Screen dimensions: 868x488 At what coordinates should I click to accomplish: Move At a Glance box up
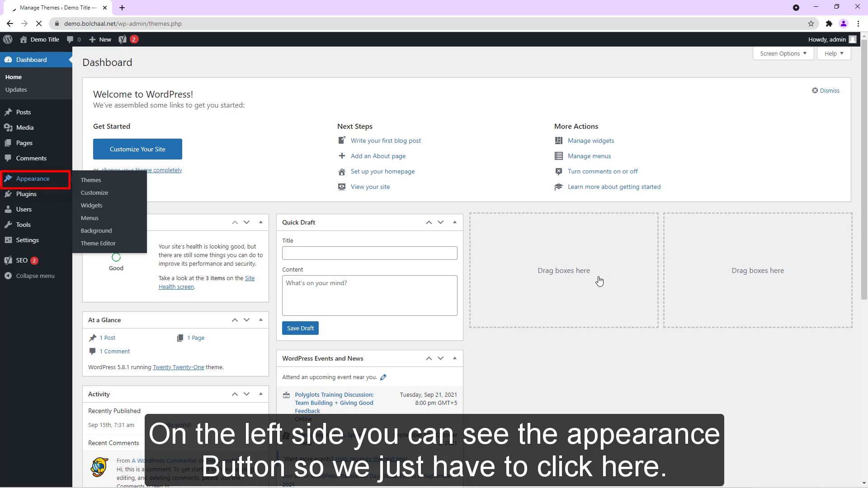coord(235,320)
